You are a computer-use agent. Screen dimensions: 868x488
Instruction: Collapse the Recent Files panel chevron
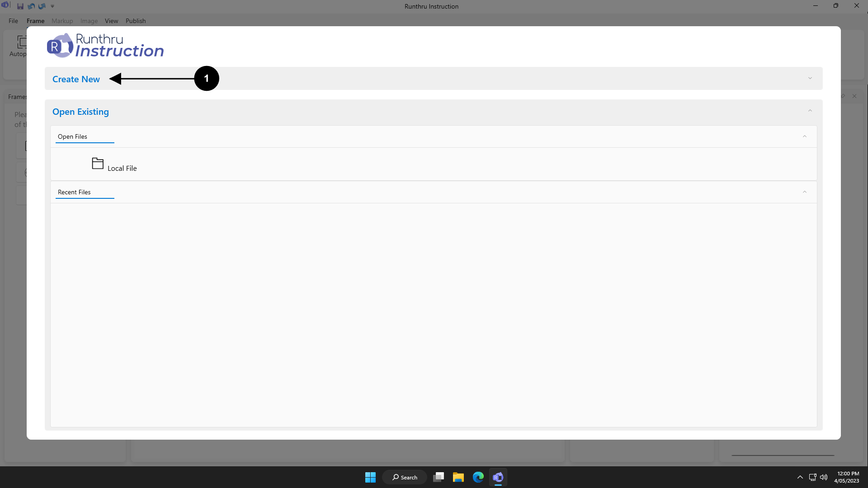tap(804, 192)
